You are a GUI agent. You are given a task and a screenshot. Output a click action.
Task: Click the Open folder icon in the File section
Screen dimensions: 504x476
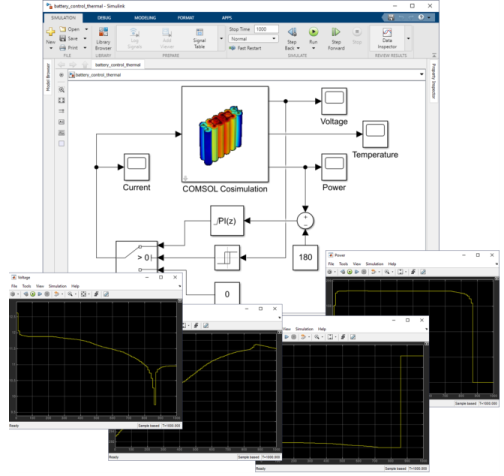point(63,29)
